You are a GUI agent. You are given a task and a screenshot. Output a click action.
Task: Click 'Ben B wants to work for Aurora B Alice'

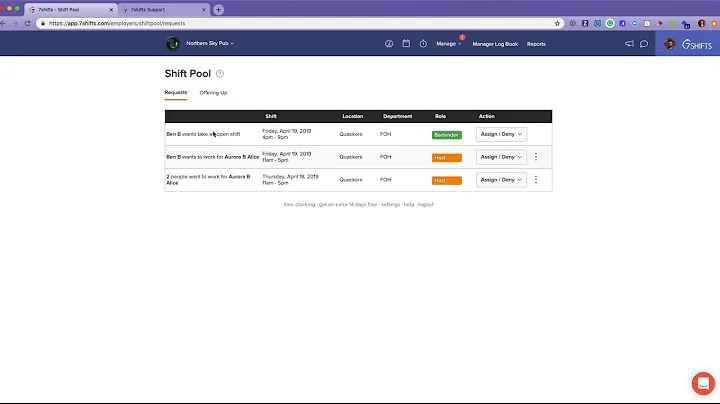click(x=213, y=157)
